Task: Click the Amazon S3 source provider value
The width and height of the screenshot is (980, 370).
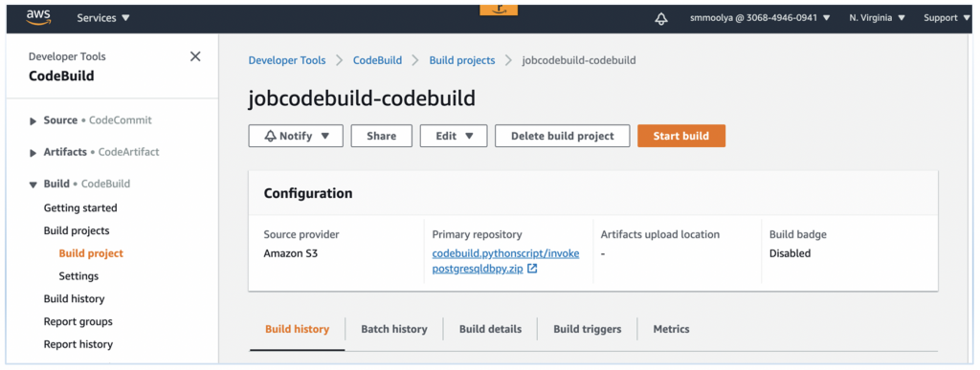Action: tap(291, 254)
